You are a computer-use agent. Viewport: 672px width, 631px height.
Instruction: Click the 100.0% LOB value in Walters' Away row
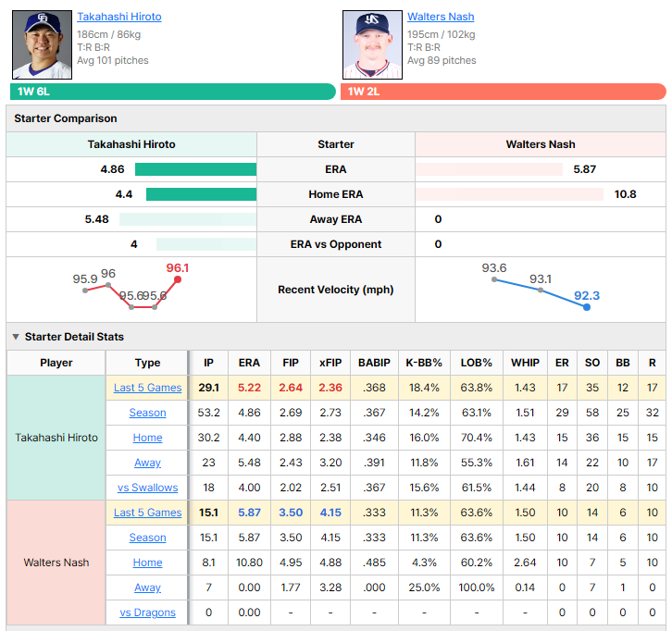point(477,588)
